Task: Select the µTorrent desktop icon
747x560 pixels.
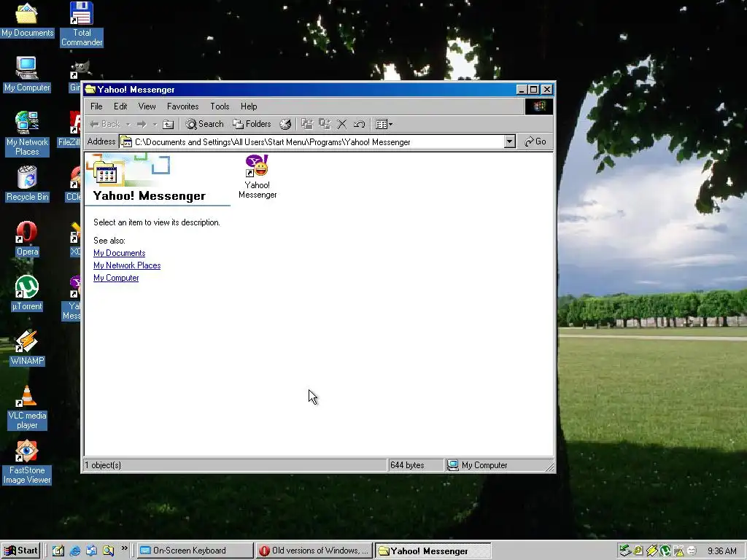Action: (27, 293)
